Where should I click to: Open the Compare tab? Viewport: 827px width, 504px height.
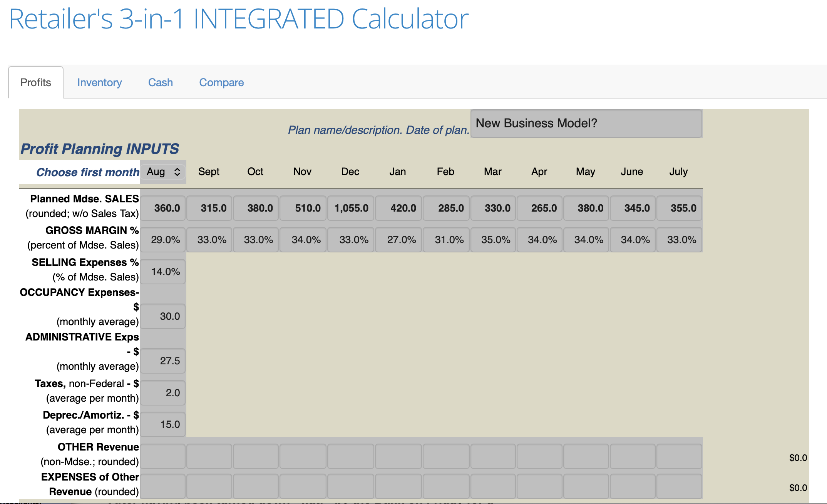(x=221, y=82)
